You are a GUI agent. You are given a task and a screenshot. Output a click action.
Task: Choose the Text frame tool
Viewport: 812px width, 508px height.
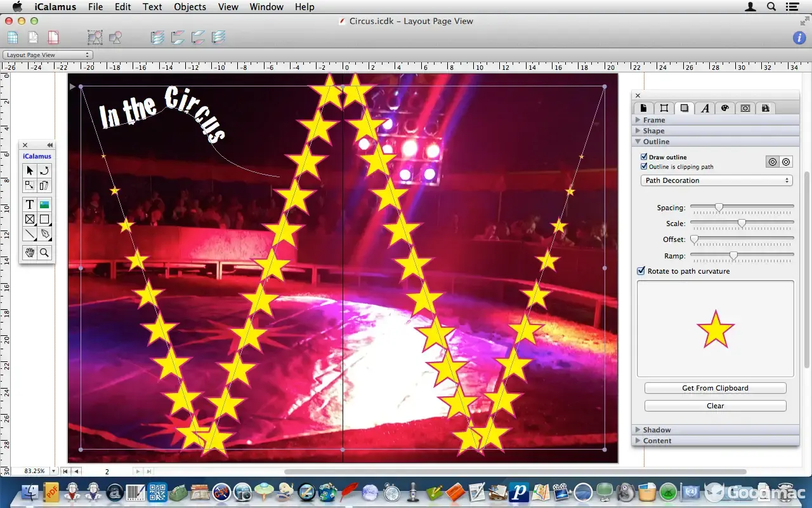coord(29,204)
